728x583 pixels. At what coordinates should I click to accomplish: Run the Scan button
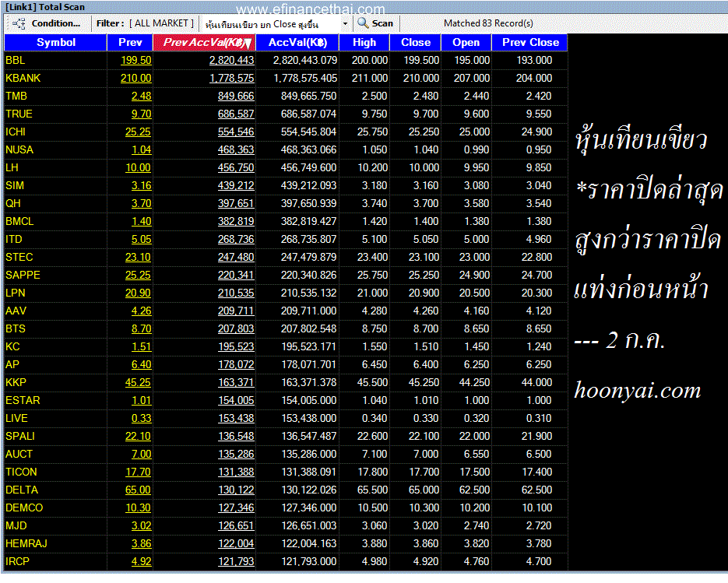click(x=382, y=23)
